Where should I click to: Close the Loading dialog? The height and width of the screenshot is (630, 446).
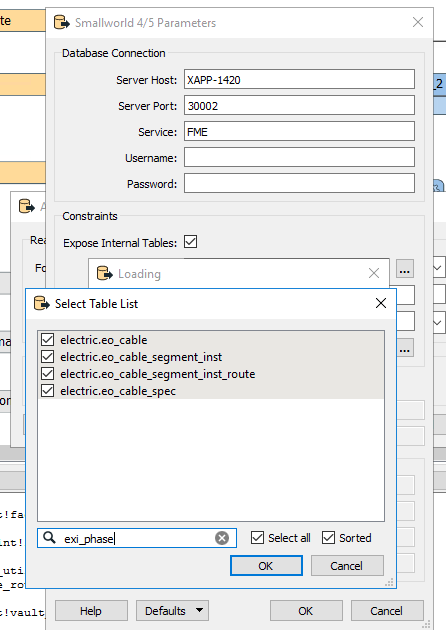(x=374, y=273)
